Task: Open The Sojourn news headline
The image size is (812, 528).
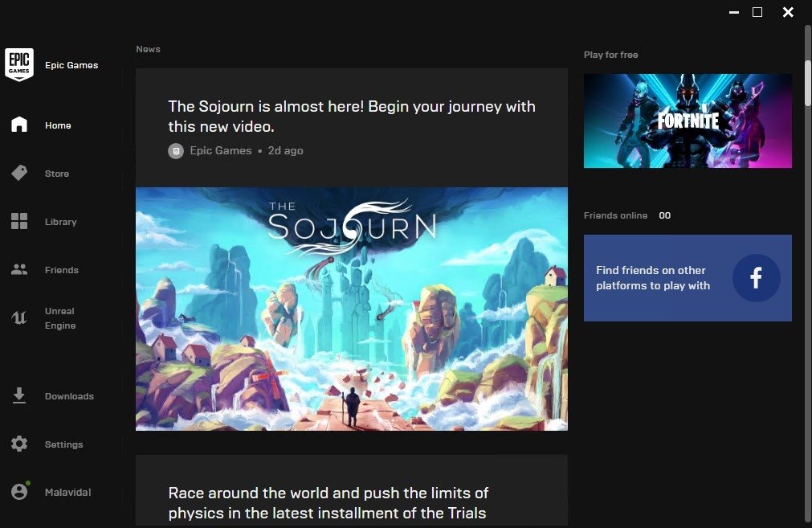Action: (352, 116)
